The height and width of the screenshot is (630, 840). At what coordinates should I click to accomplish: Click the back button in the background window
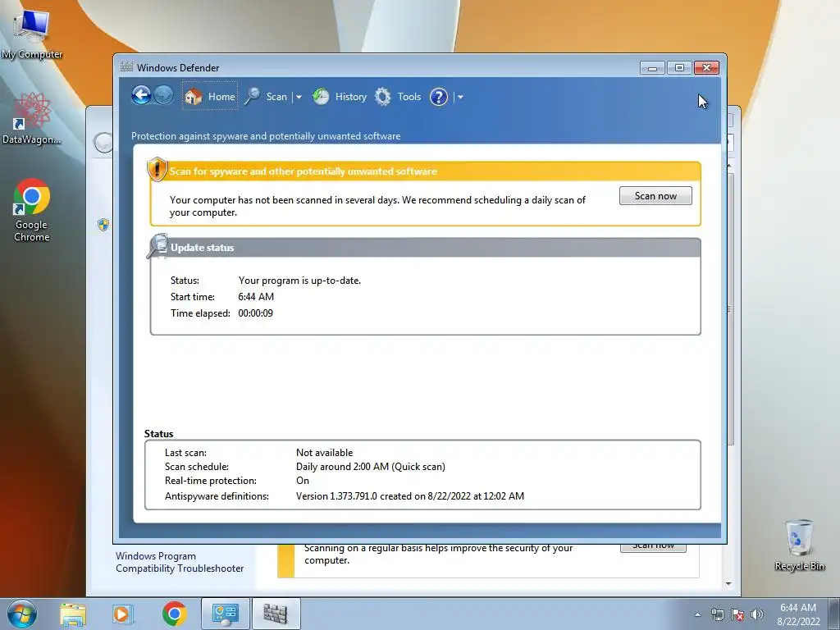(x=103, y=143)
